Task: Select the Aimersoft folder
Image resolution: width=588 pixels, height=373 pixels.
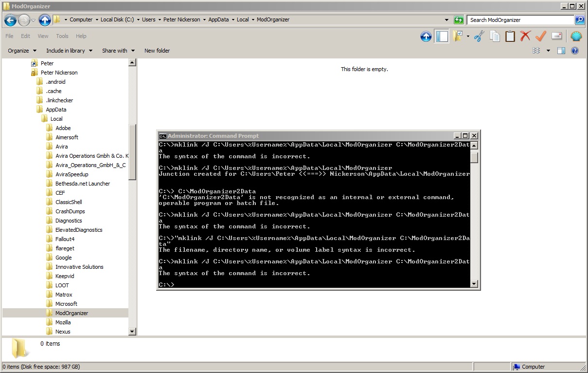Action: [x=67, y=137]
